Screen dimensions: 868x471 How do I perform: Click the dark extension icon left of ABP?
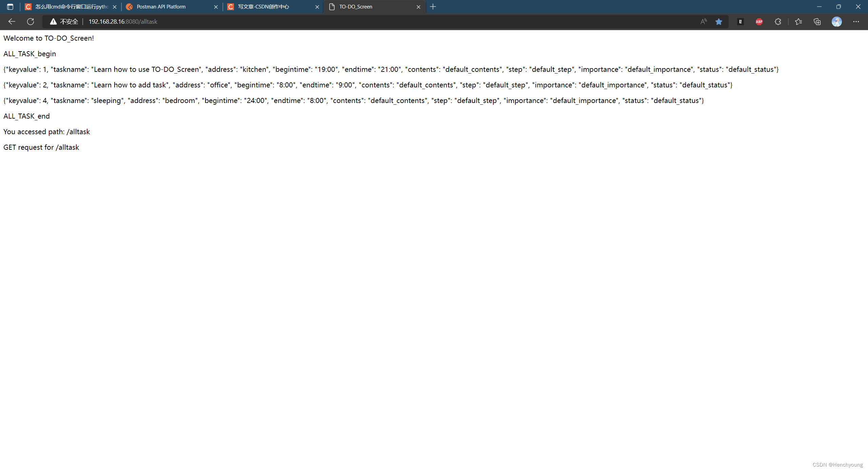[740, 22]
